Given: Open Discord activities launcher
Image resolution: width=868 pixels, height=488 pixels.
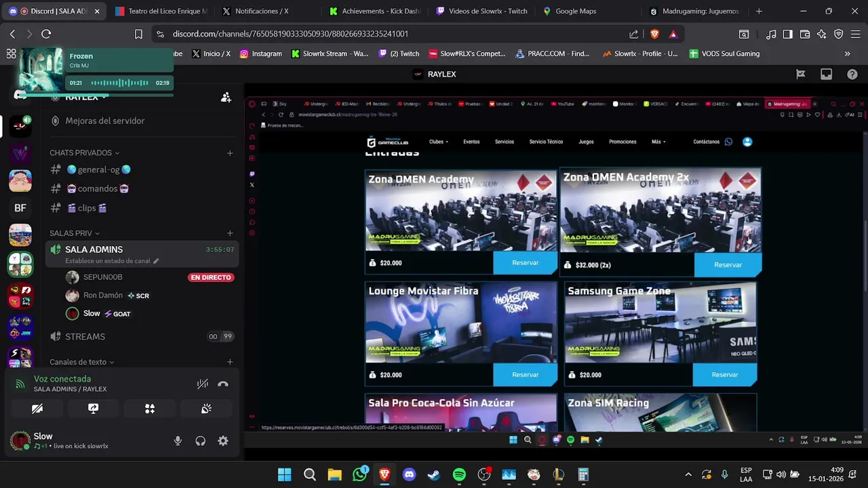Looking at the screenshot, I should pyautogui.click(x=150, y=408).
